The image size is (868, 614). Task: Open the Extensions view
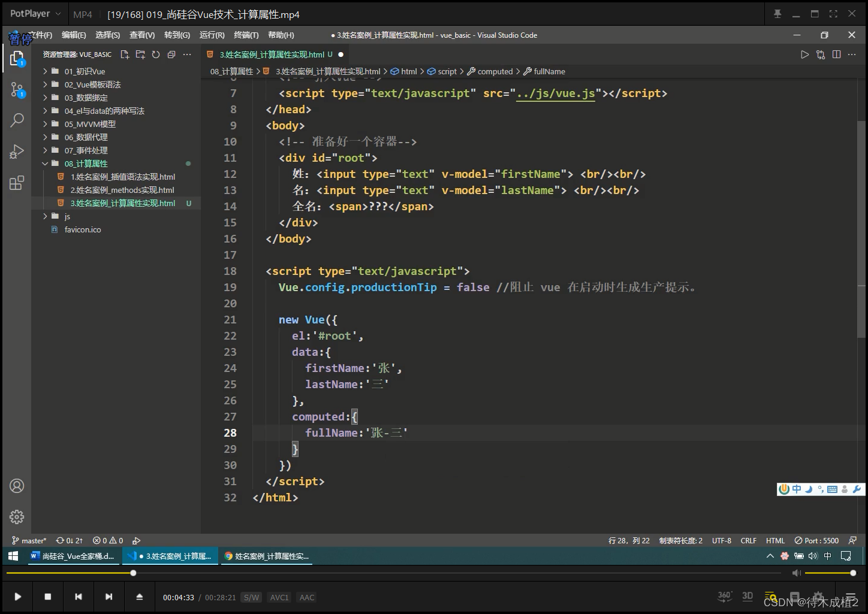click(17, 183)
